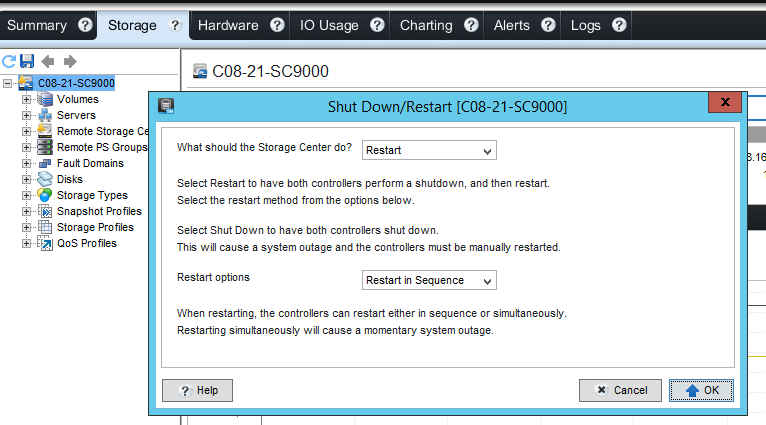Collapse the C08-21-SC9000 root node
This screenshot has height=425, width=766.
(9, 83)
